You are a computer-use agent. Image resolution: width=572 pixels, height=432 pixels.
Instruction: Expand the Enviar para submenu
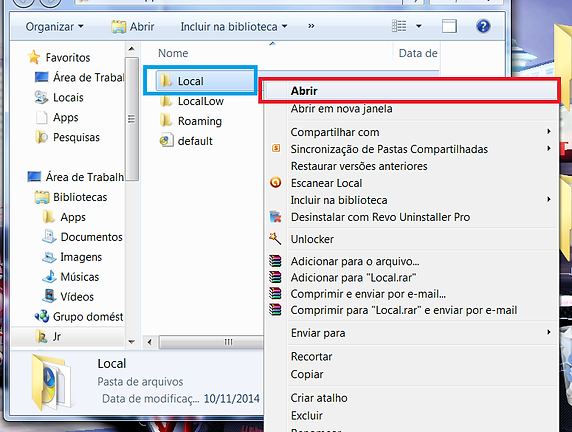pos(411,333)
